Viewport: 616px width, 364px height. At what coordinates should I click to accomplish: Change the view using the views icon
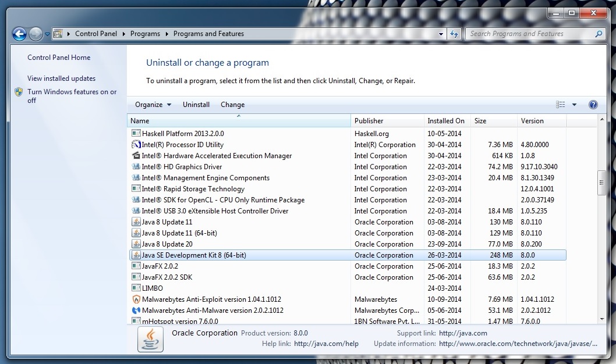(561, 104)
